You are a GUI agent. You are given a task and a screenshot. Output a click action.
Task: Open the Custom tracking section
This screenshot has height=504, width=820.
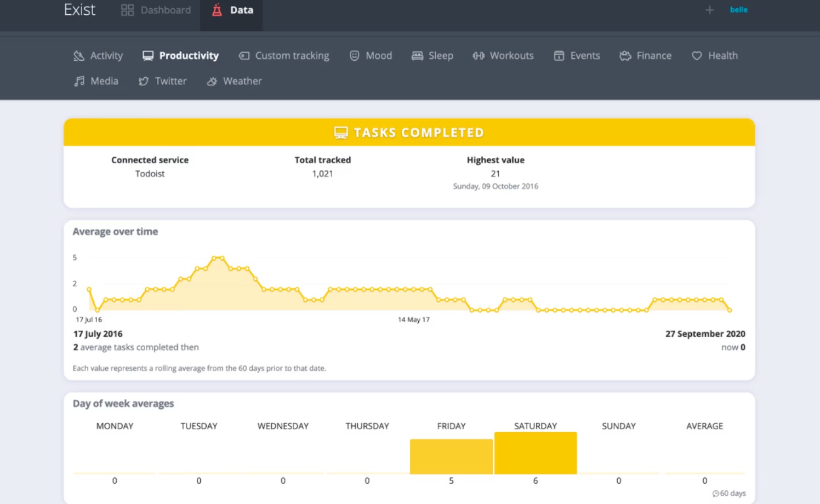point(284,56)
